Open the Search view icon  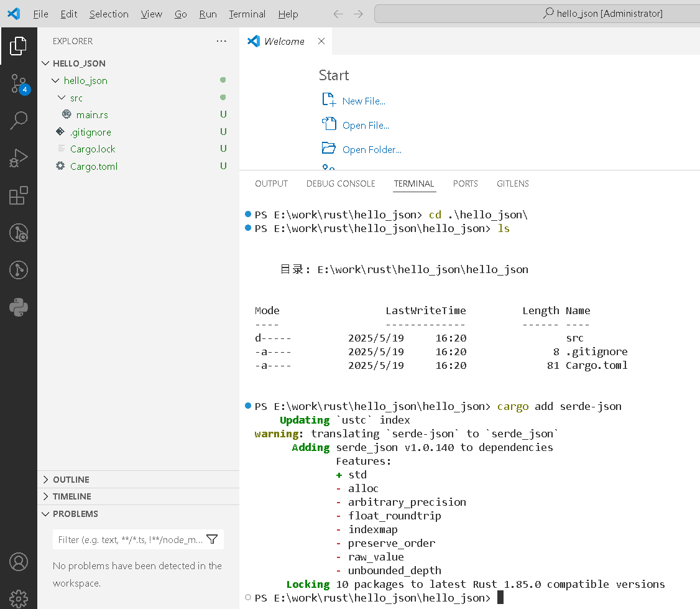[x=19, y=121]
